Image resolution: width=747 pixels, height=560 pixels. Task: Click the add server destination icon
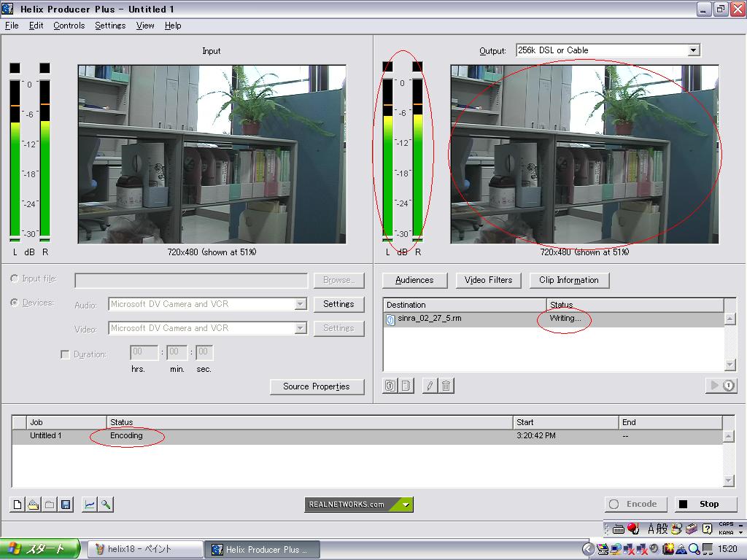pos(406,385)
